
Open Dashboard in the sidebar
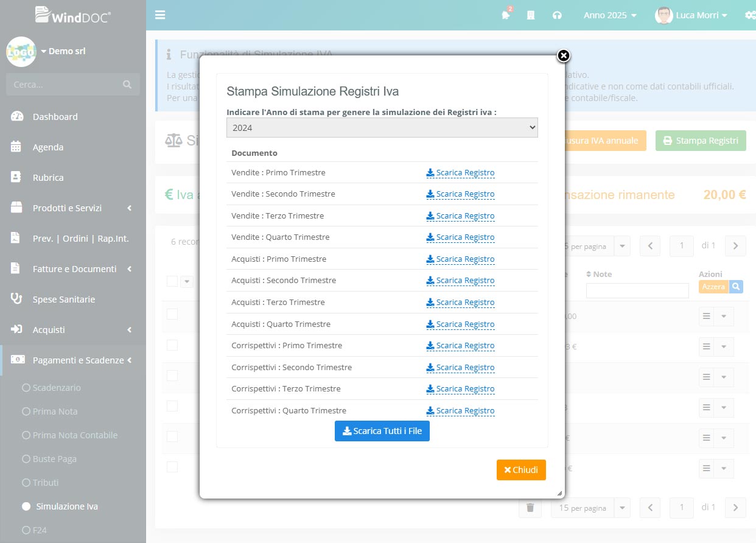[55, 117]
